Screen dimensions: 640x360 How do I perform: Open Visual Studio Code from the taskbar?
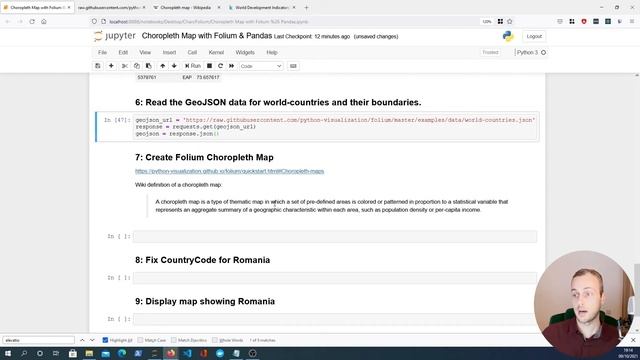[x=187, y=353]
